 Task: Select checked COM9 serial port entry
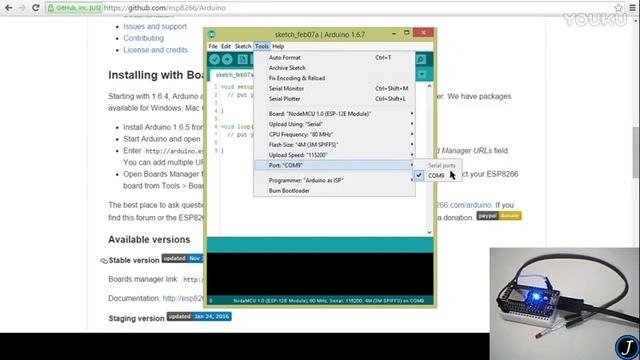click(438, 176)
